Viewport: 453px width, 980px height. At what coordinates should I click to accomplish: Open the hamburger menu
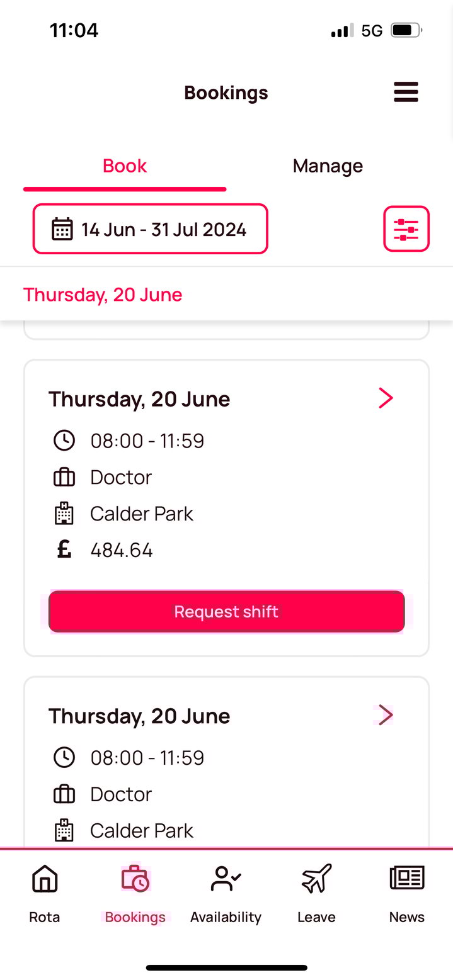click(406, 92)
